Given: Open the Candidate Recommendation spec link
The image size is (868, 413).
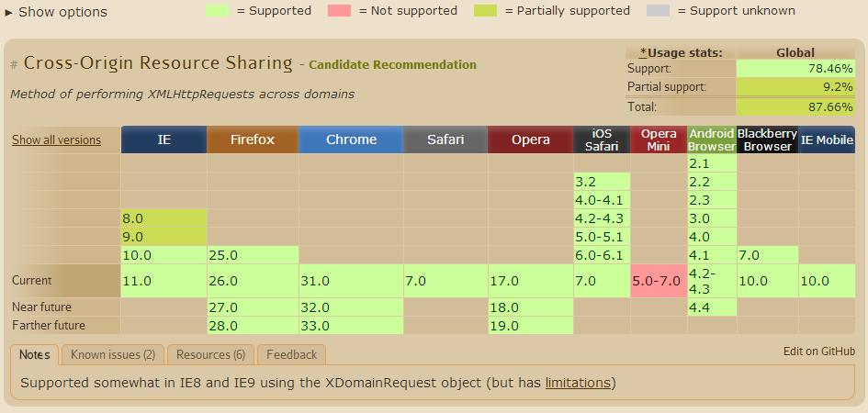Looking at the screenshot, I should [x=392, y=65].
